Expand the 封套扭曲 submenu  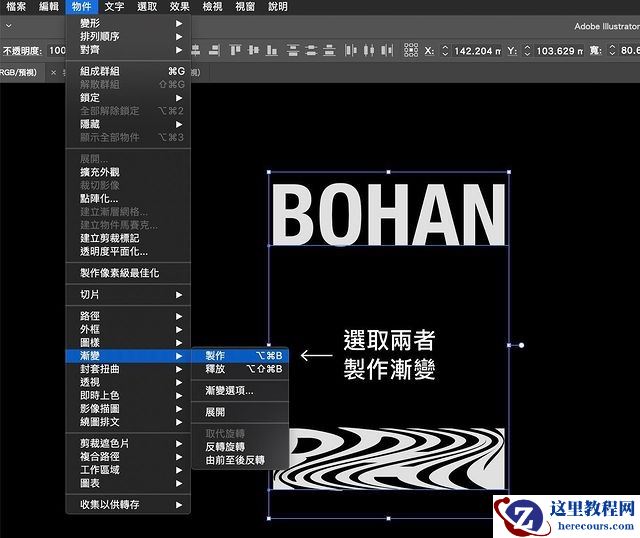tap(128, 368)
